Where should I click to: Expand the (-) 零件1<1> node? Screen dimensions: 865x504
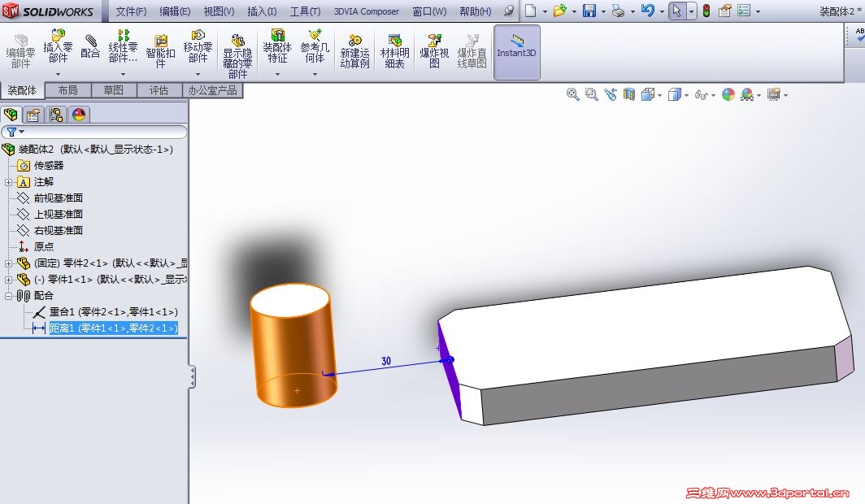pos(8,280)
